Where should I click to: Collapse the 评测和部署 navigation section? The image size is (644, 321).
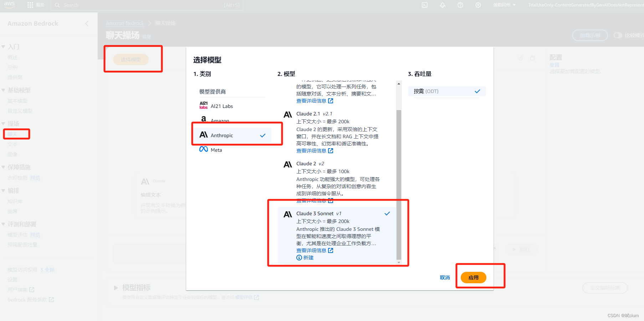pyautogui.click(x=3, y=224)
